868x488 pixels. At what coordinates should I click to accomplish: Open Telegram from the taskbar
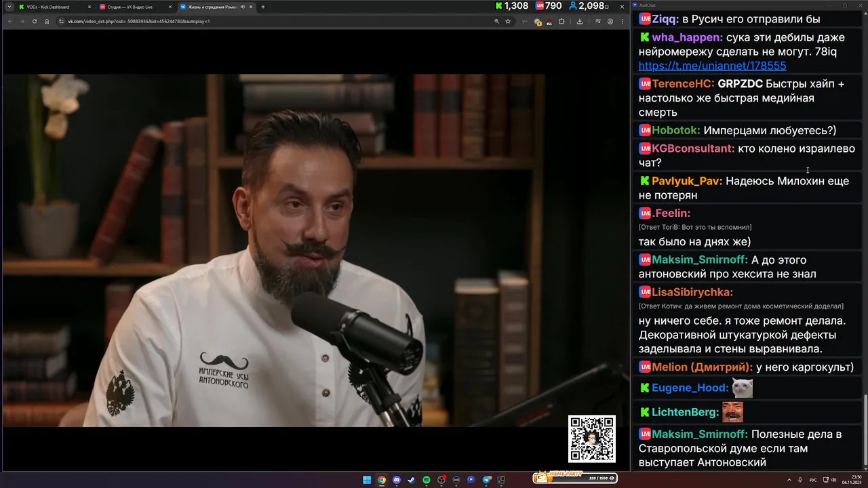coord(486,480)
